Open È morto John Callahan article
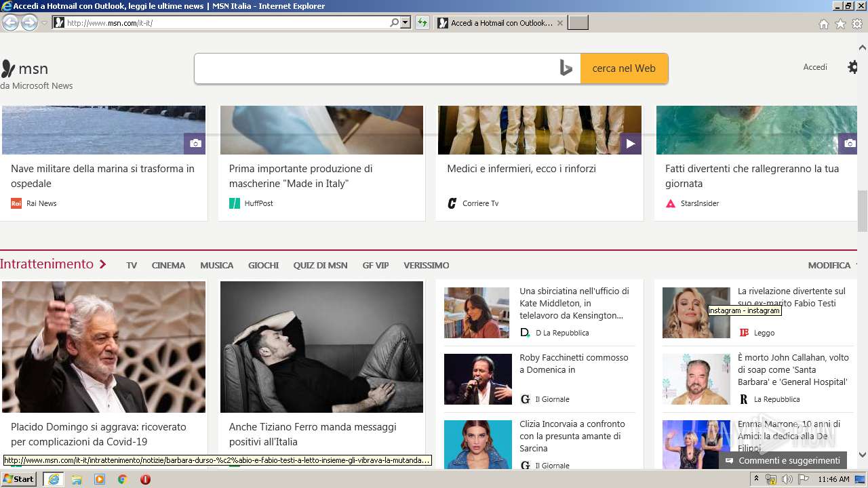Screen dimensions: 868x488 coord(793,369)
